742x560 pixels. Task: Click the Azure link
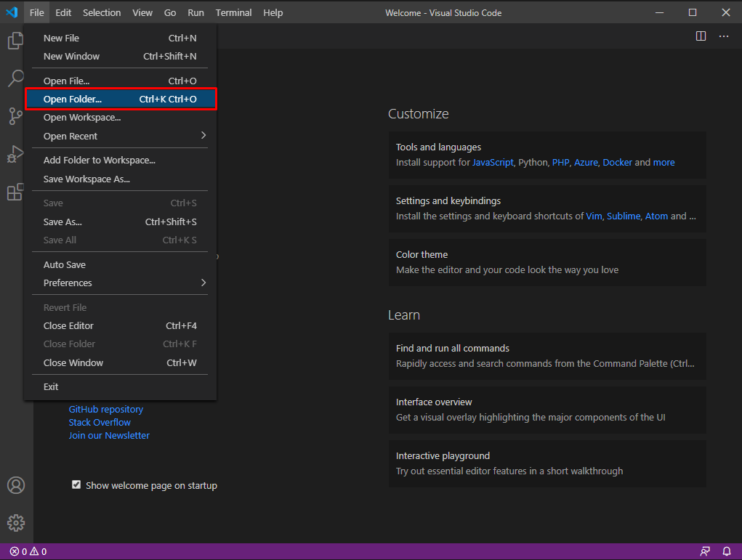[586, 162]
